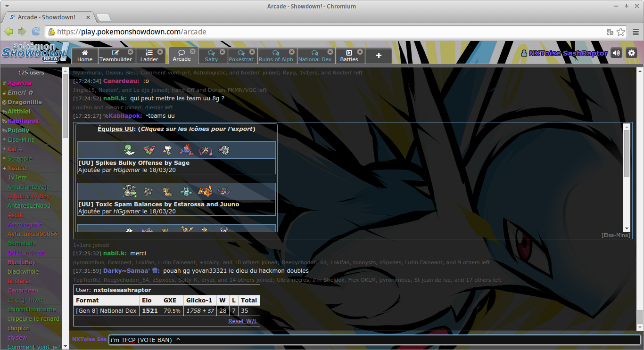Click the Elo value 1521 in ladder table
The image size is (644, 350).
[x=150, y=311]
